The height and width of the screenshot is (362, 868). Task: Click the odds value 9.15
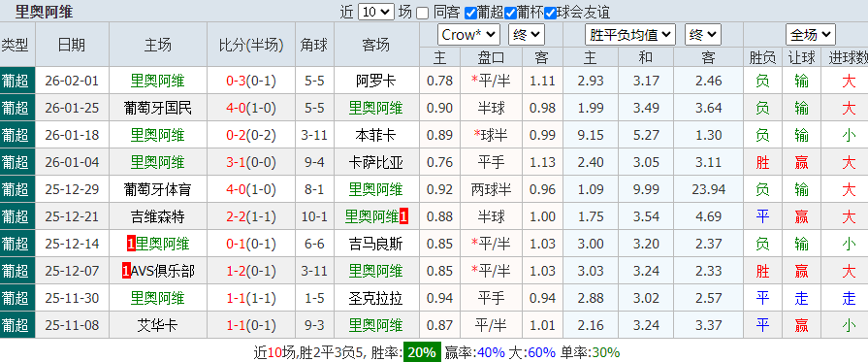(591, 135)
